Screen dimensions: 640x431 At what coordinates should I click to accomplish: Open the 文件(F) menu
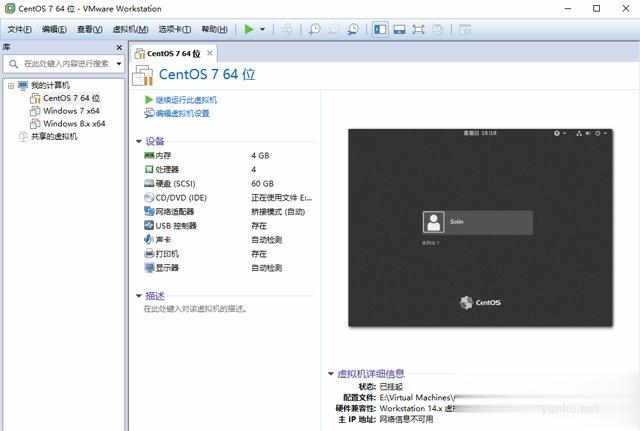(19, 29)
